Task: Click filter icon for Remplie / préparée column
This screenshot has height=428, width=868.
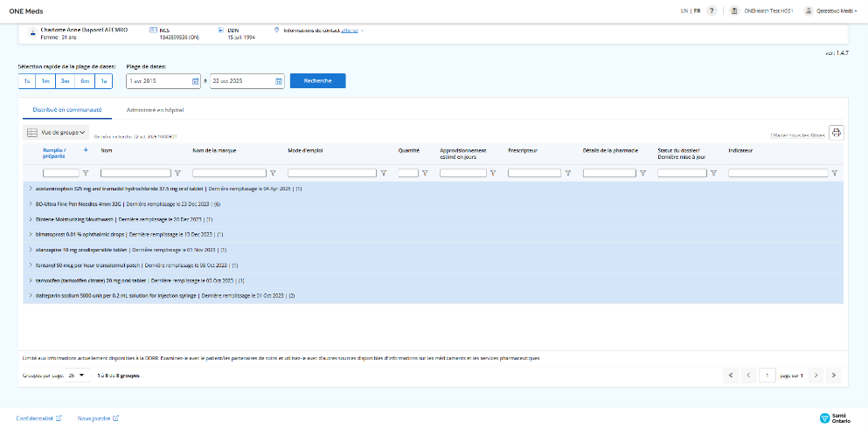Action: [x=86, y=173]
